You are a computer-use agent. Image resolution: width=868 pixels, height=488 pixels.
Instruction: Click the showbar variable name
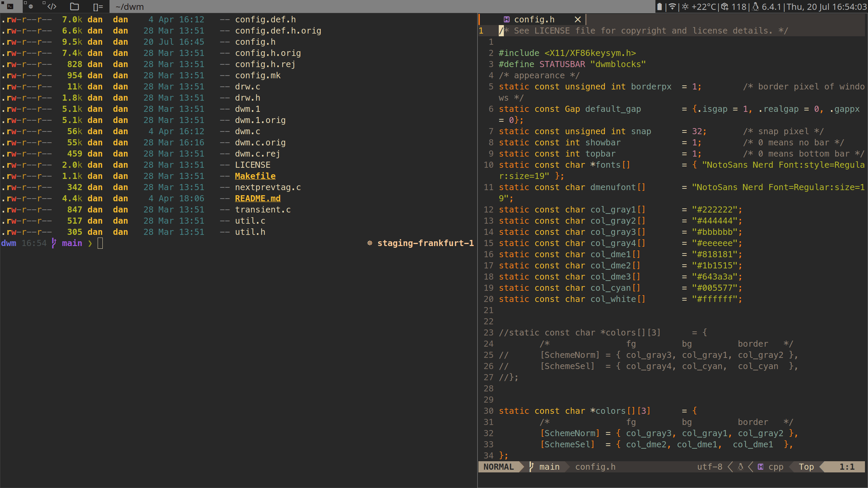tap(603, 142)
